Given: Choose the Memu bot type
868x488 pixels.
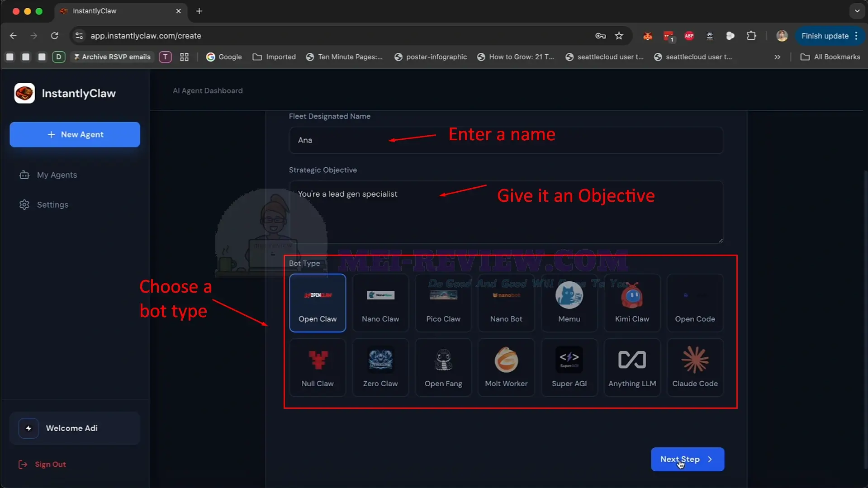Looking at the screenshot, I should coord(569,303).
